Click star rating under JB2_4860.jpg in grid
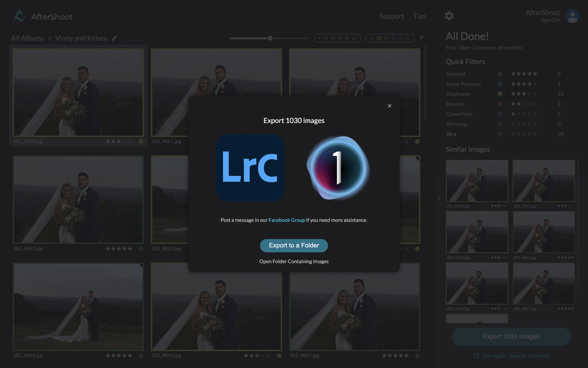The image size is (588, 368). [x=119, y=141]
